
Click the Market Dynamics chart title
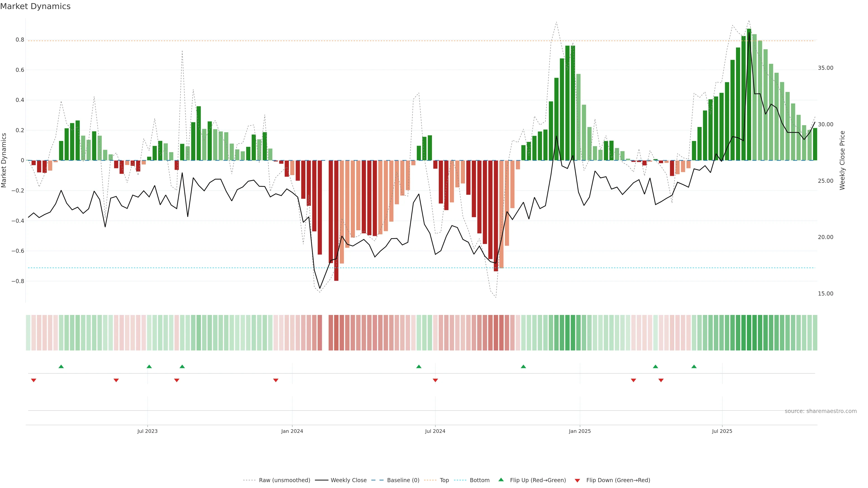click(x=35, y=6)
